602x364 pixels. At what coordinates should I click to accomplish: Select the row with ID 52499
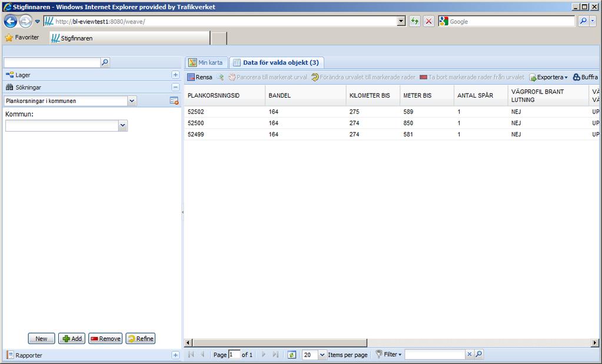[x=391, y=134]
